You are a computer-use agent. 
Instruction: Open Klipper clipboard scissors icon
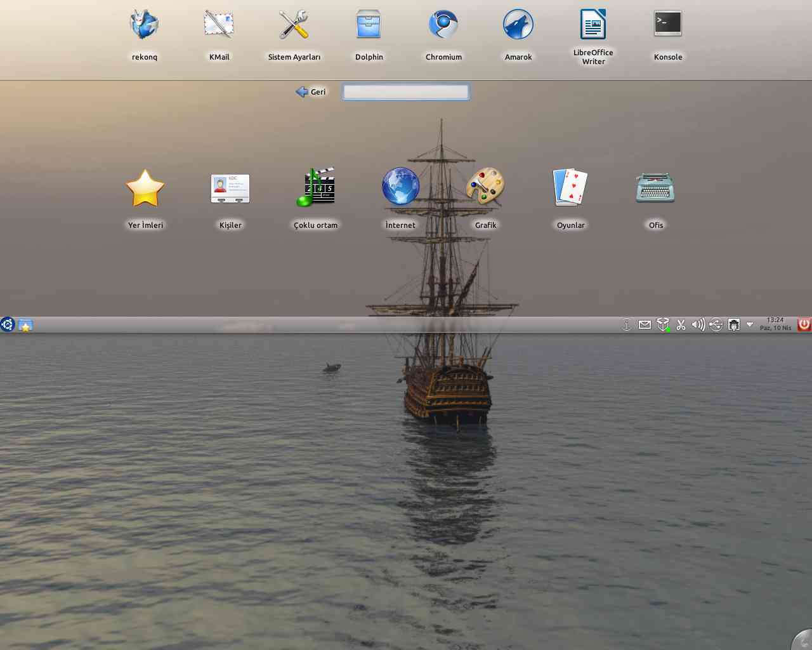pyautogui.click(x=681, y=325)
